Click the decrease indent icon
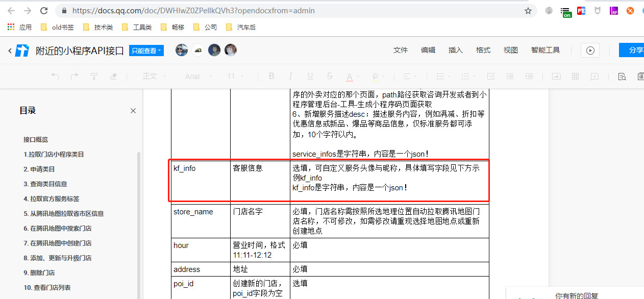 coord(510,76)
